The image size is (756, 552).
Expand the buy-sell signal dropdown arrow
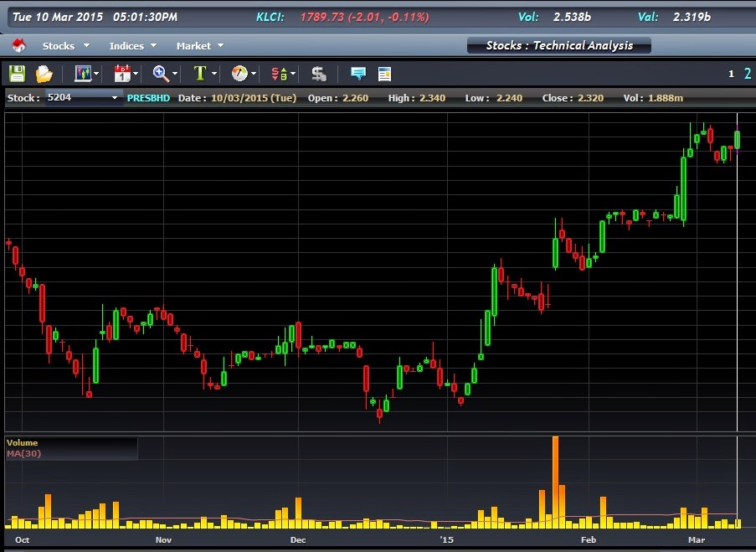293,74
